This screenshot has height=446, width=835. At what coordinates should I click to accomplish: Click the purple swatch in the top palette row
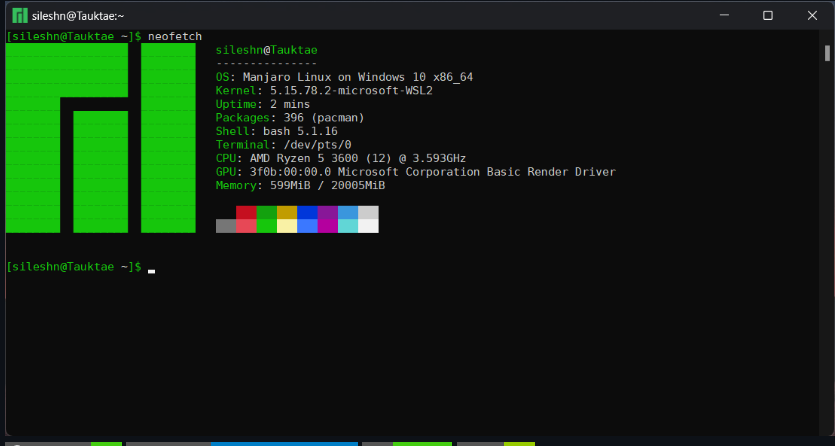(x=328, y=212)
